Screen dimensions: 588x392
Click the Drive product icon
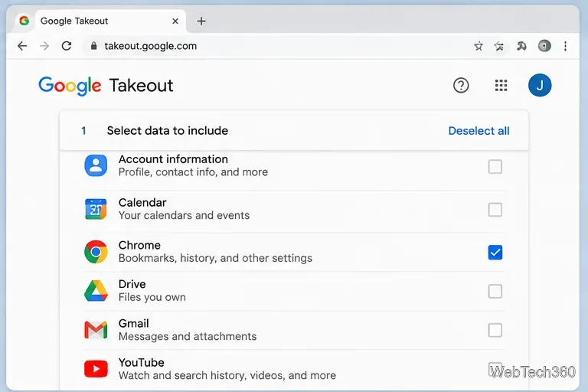pyautogui.click(x=96, y=291)
